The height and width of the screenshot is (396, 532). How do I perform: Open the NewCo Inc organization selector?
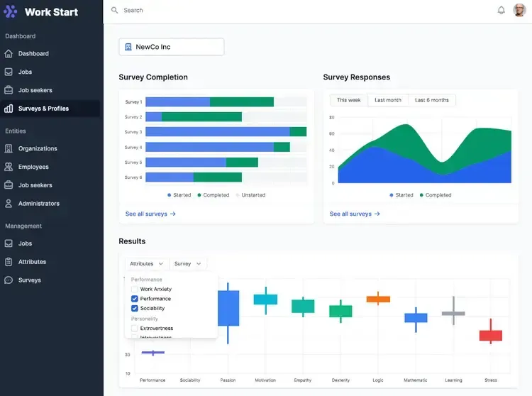(x=172, y=47)
